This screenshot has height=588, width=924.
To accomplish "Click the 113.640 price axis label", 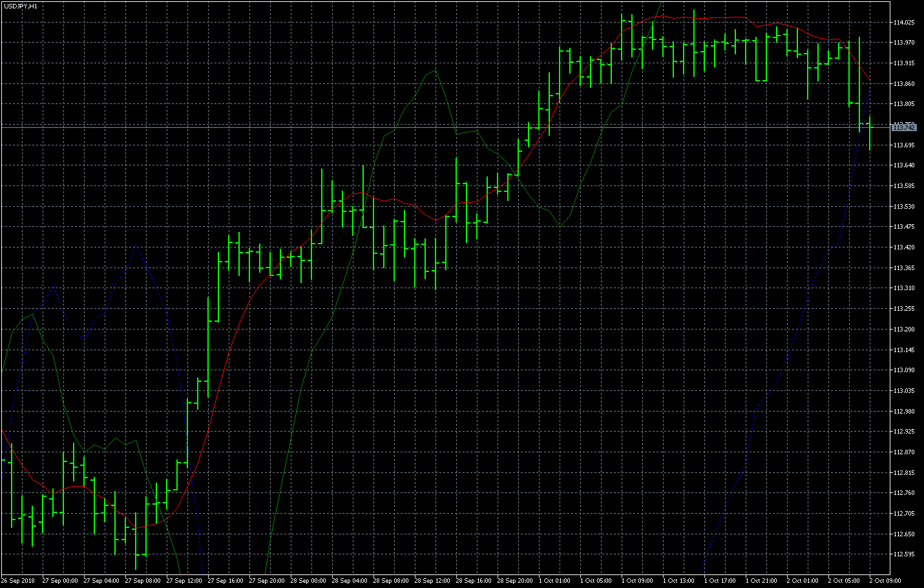I will pyautogui.click(x=904, y=165).
